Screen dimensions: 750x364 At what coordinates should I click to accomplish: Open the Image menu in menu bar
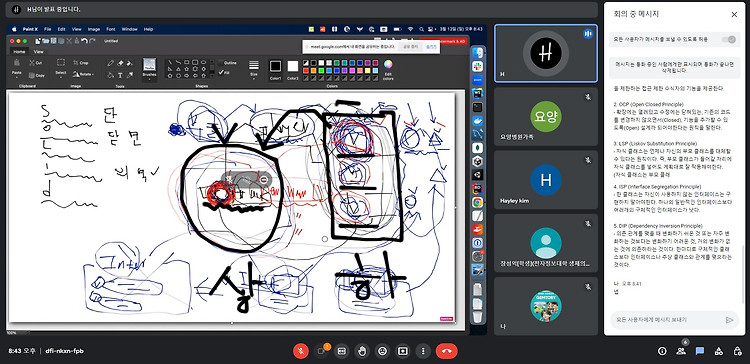point(94,29)
